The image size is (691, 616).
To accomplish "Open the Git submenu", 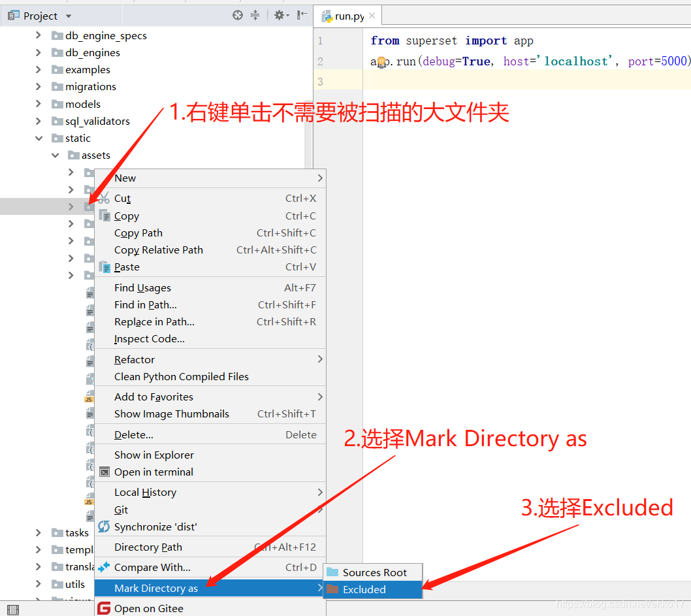I will point(211,510).
